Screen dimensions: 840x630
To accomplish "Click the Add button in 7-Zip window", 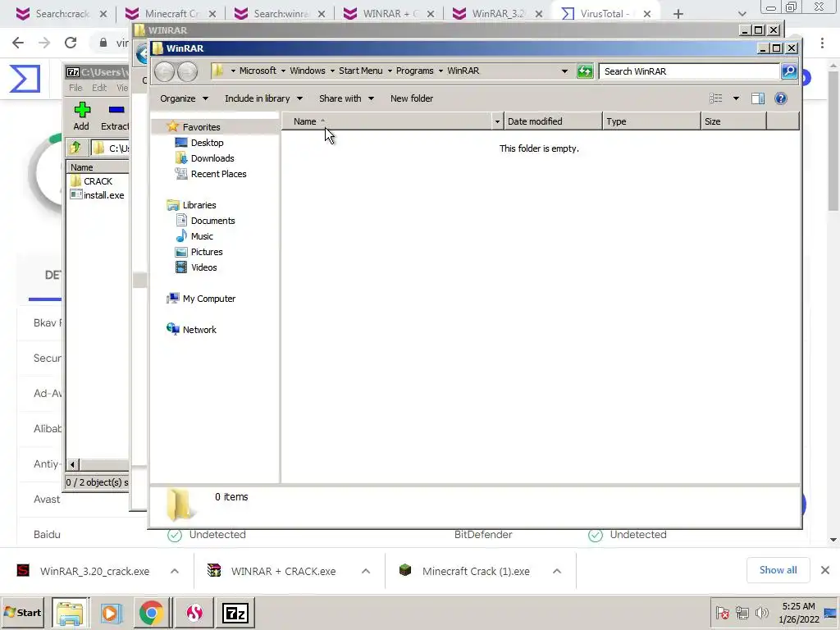I will (81, 116).
